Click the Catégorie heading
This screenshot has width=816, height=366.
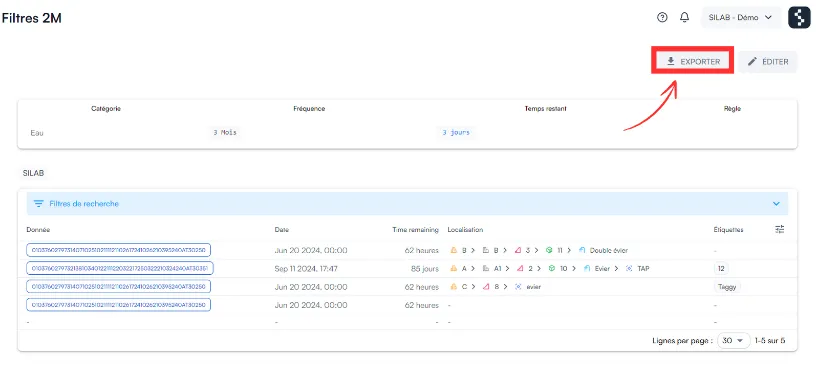pos(106,109)
